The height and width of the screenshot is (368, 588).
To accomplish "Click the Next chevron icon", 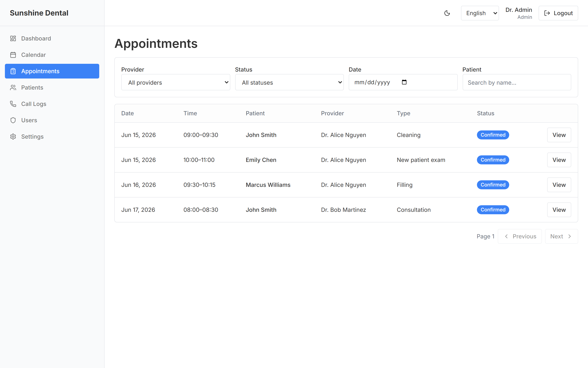I will 570,236.
